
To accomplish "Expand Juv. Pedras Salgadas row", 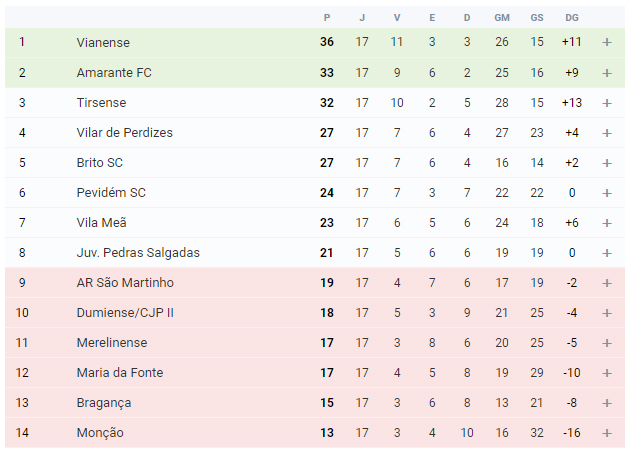I will (607, 253).
